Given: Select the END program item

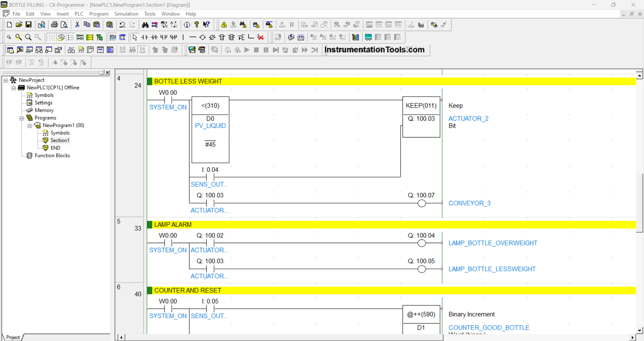Looking at the screenshot, I should click(x=55, y=148).
